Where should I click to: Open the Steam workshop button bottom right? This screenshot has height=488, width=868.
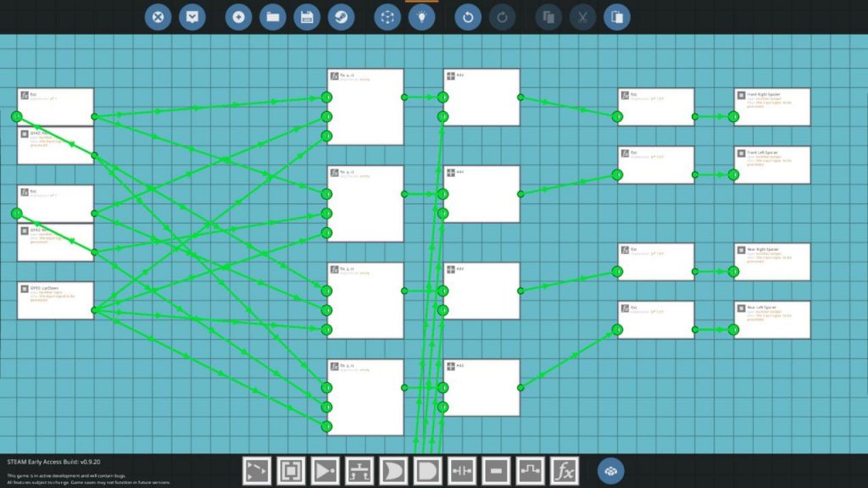point(609,470)
